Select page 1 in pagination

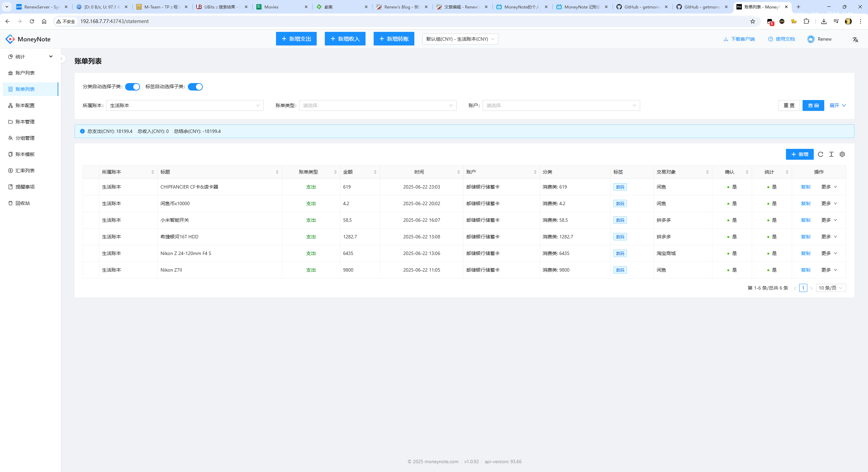coord(803,288)
